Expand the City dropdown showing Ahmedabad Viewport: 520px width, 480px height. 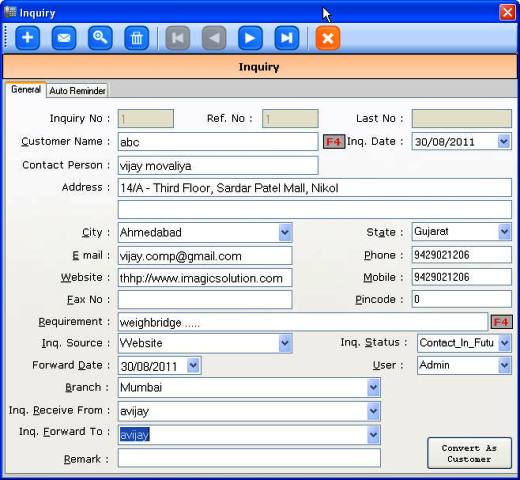click(x=285, y=232)
